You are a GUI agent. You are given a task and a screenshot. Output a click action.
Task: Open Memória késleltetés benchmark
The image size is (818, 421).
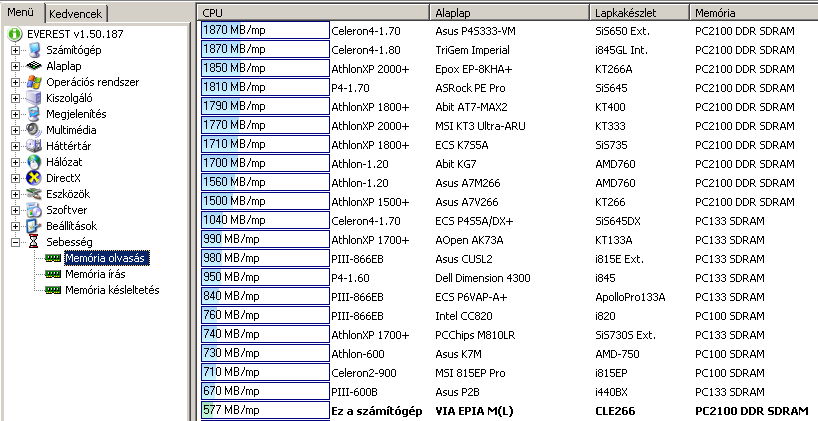tap(112, 290)
